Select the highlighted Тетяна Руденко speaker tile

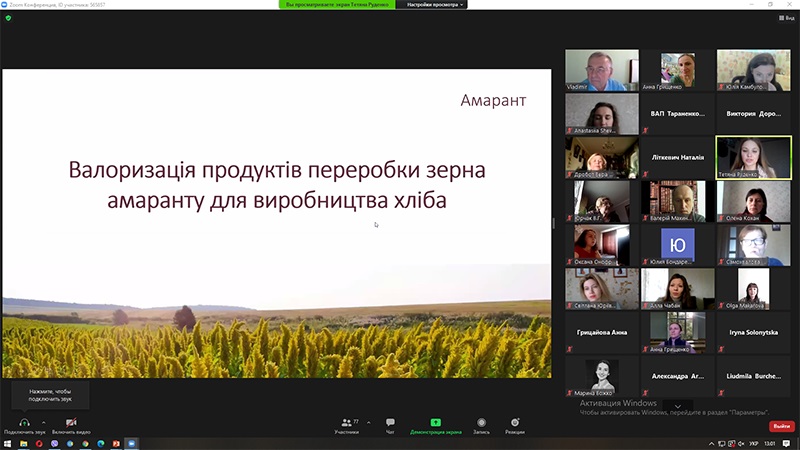[x=754, y=158]
